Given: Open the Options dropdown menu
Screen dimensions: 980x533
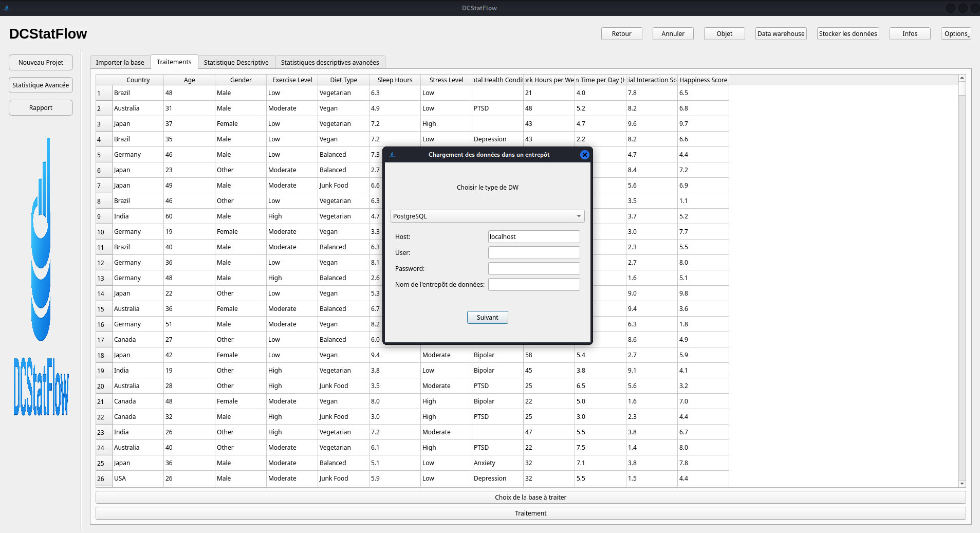Looking at the screenshot, I should [955, 34].
